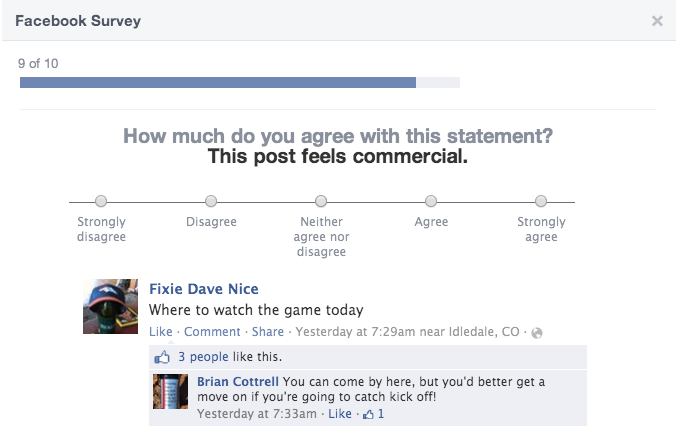
Task: Select the Strongly disagree radio button
Action: coord(101,201)
